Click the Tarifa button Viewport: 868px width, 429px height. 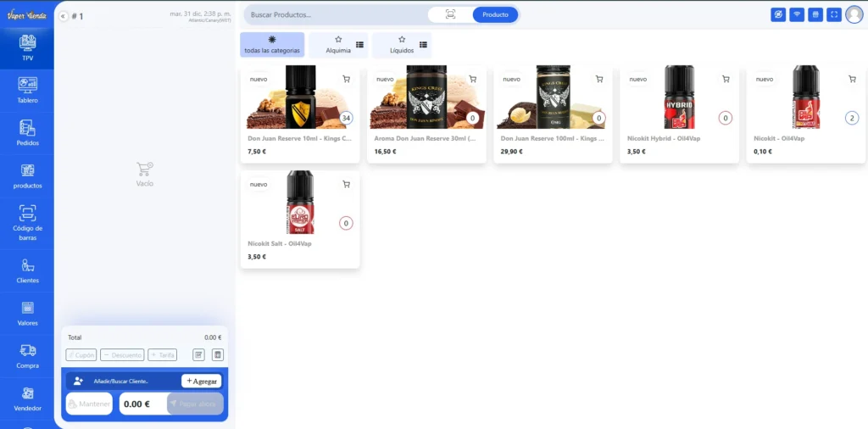[x=162, y=355]
